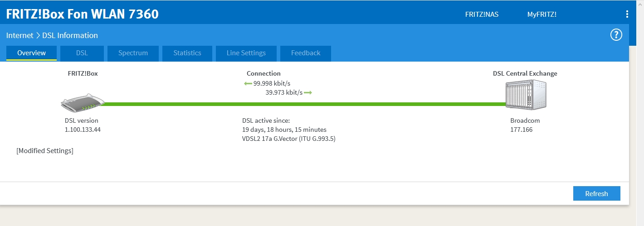
Task: Click the help question mark icon
Action: pyautogui.click(x=616, y=35)
